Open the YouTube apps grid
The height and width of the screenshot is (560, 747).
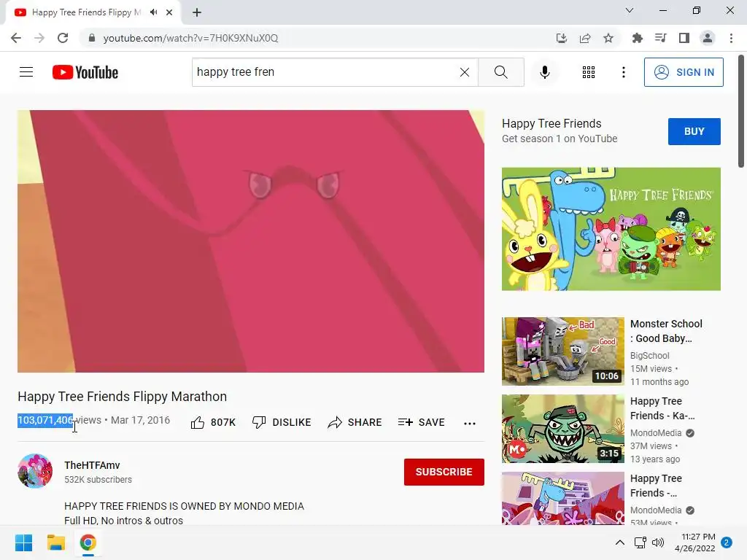pos(589,72)
